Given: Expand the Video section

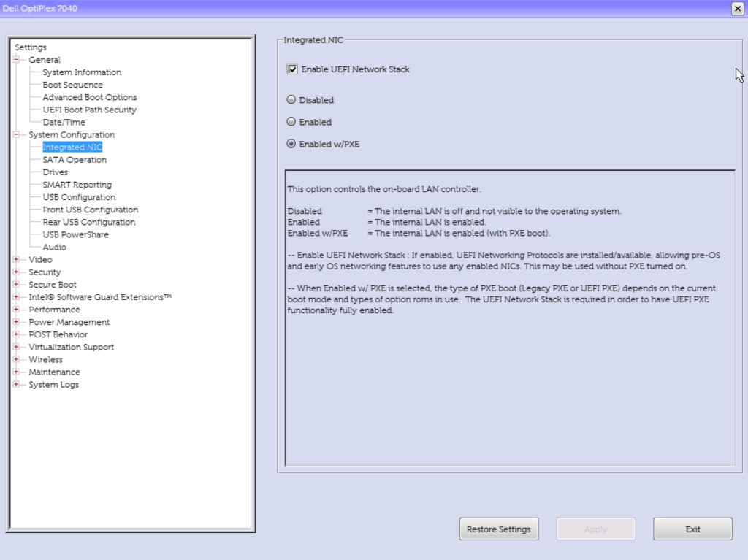Looking at the screenshot, I should pyautogui.click(x=16, y=259).
